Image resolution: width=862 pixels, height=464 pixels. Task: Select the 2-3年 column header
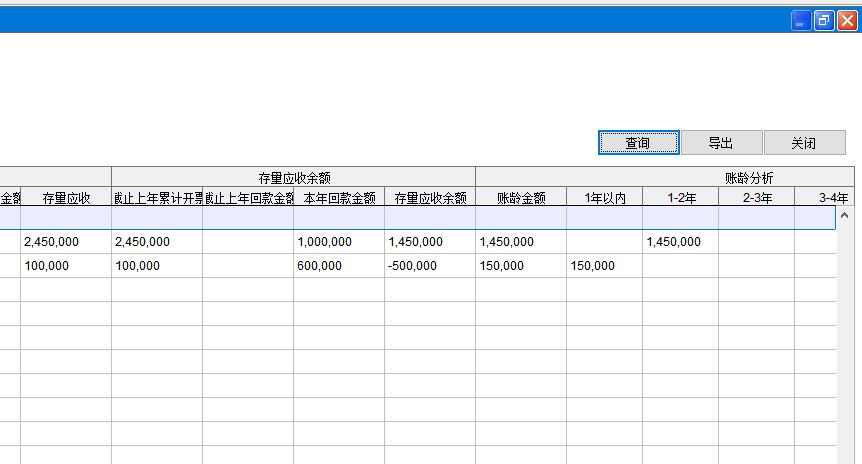point(756,198)
